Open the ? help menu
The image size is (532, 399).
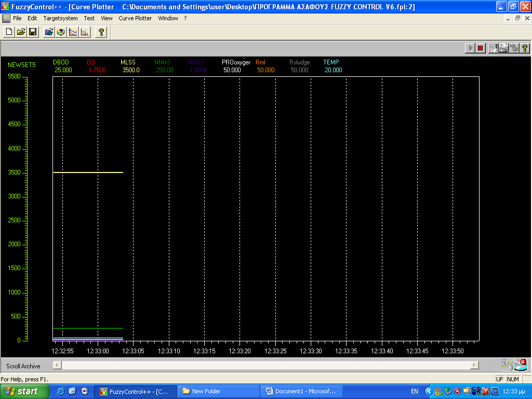pos(185,18)
